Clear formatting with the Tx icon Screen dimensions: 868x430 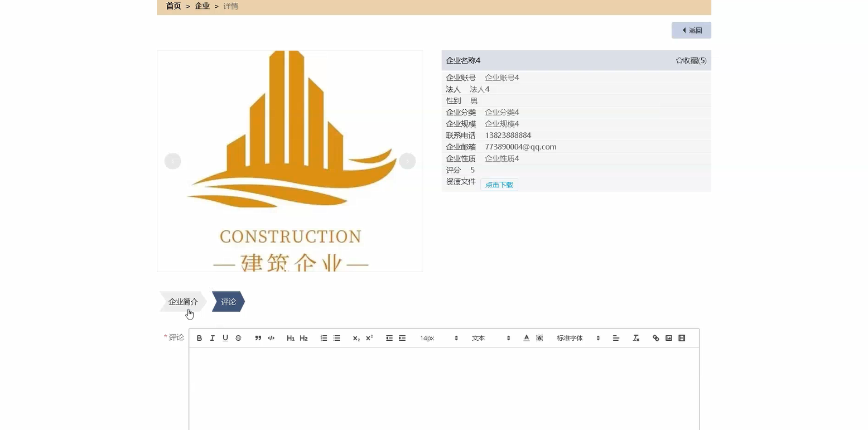coord(635,337)
